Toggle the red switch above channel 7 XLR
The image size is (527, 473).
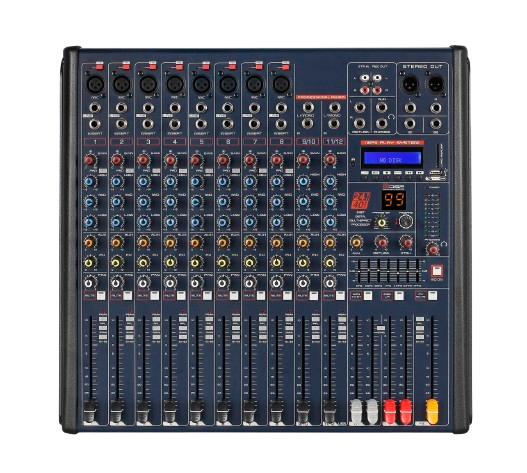click(258, 67)
